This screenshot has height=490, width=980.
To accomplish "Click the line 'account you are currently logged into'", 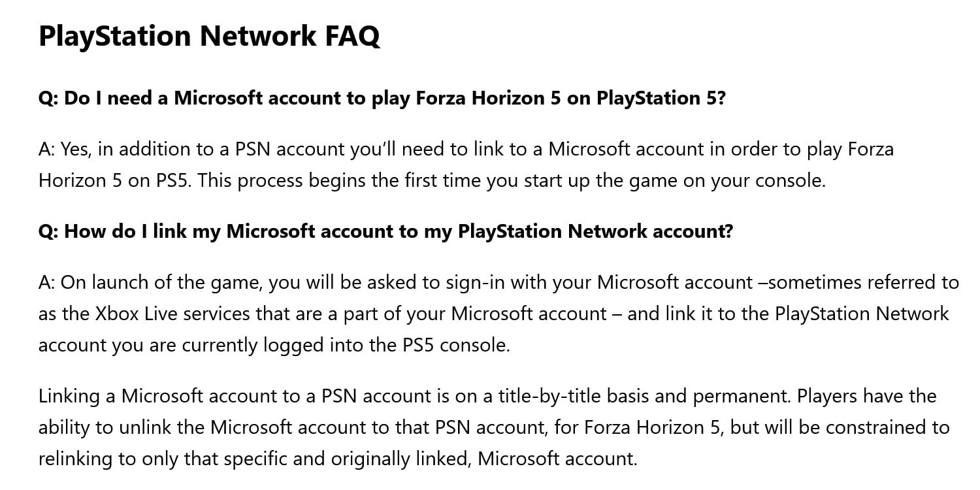I will pyautogui.click(x=274, y=346).
